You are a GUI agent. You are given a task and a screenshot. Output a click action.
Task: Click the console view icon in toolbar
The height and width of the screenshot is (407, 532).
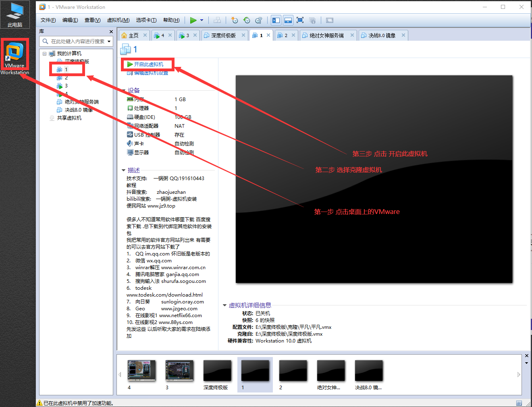(330, 20)
